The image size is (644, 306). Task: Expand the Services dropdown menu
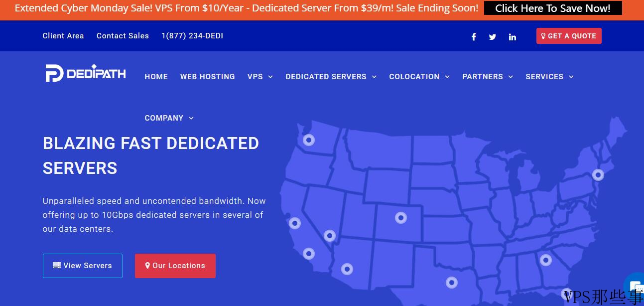click(549, 77)
